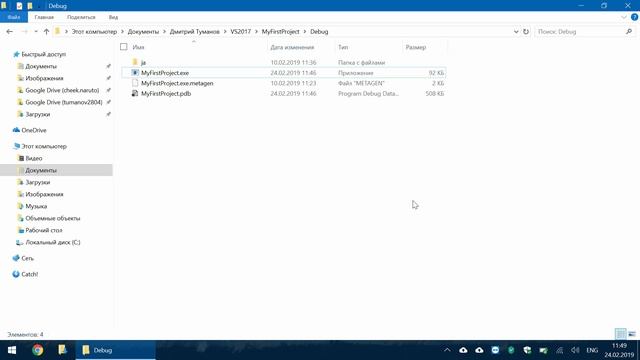Open Windows Security shield tray icon
Image resolution: width=640 pixels, height=360 pixels.
(x=527, y=350)
